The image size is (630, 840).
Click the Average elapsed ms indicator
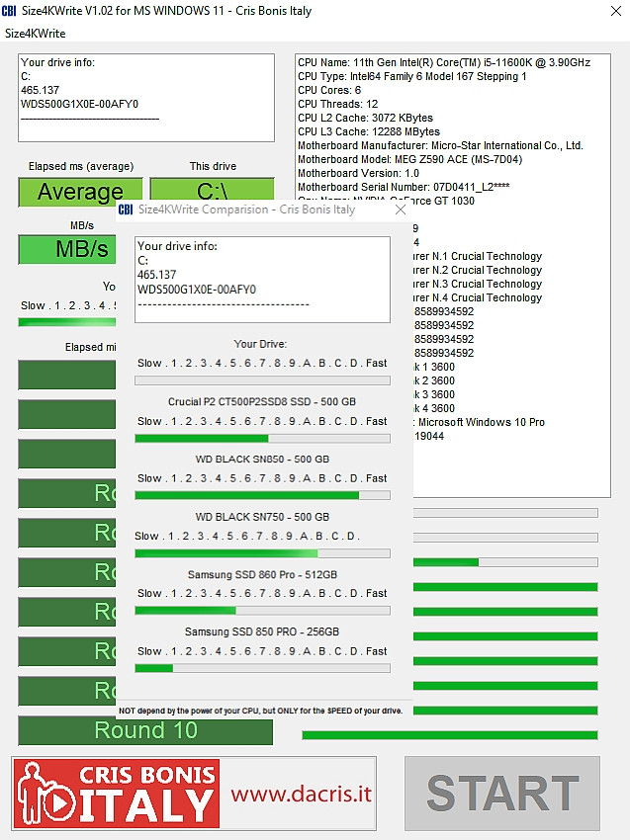(80, 192)
